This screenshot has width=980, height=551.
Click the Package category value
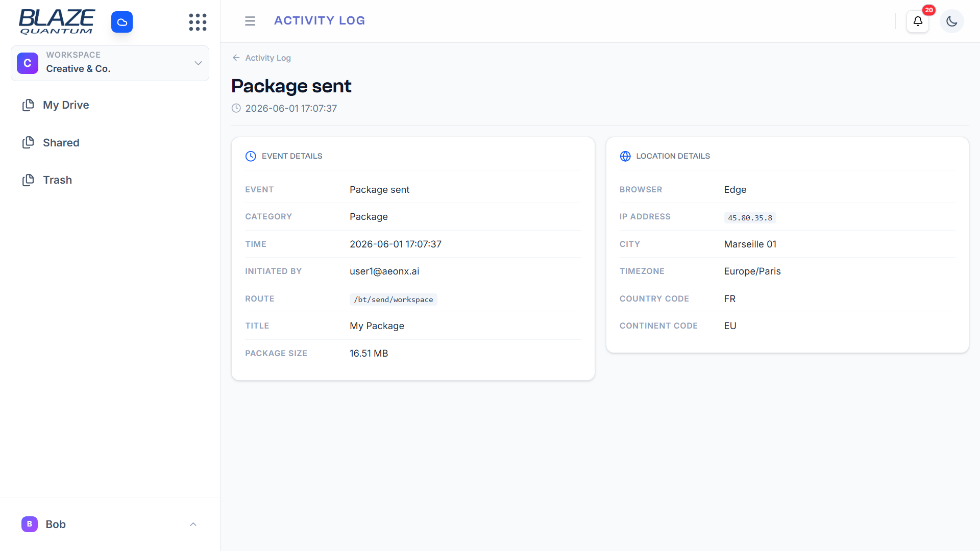click(x=369, y=217)
